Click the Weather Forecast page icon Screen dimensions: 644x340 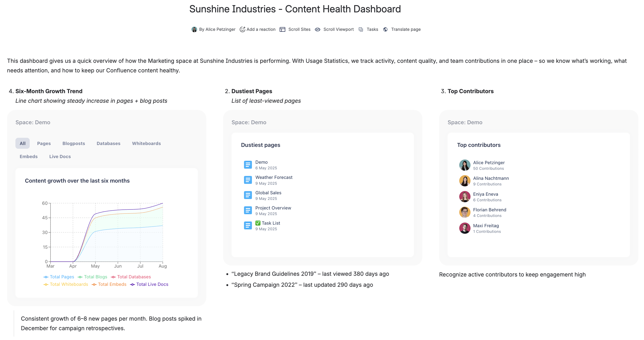pyautogui.click(x=248, y=180)
